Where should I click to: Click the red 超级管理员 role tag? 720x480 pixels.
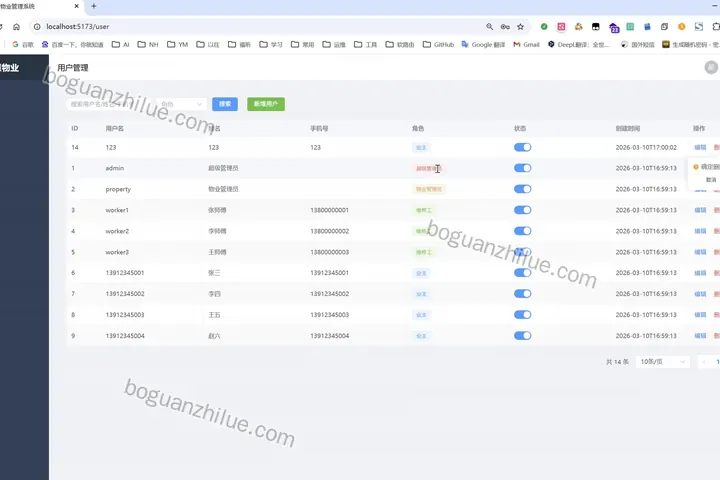point(428,169)
